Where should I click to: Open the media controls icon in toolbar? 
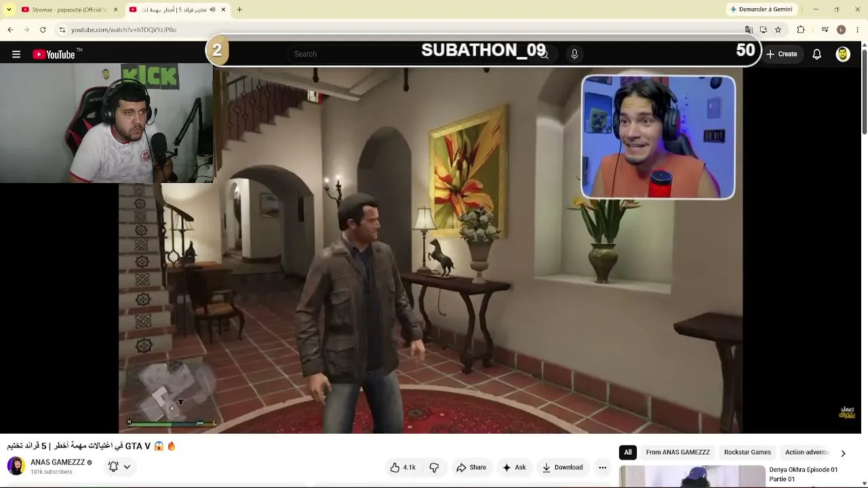825,30
